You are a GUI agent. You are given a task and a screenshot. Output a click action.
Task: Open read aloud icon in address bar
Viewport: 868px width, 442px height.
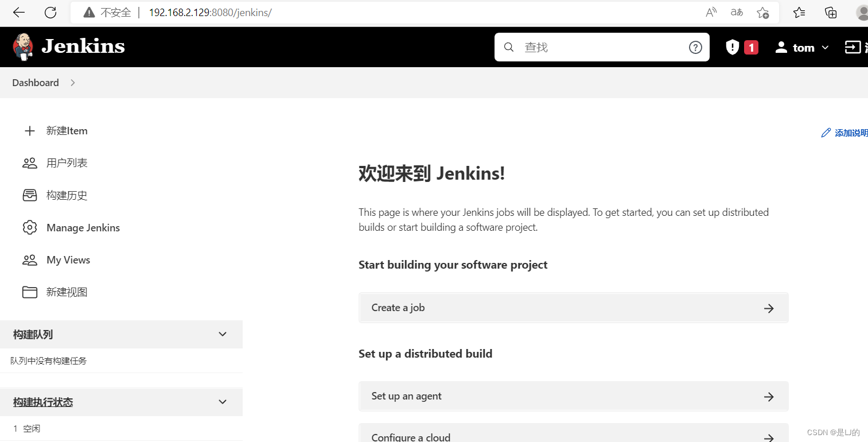click(x=711, y=13)
